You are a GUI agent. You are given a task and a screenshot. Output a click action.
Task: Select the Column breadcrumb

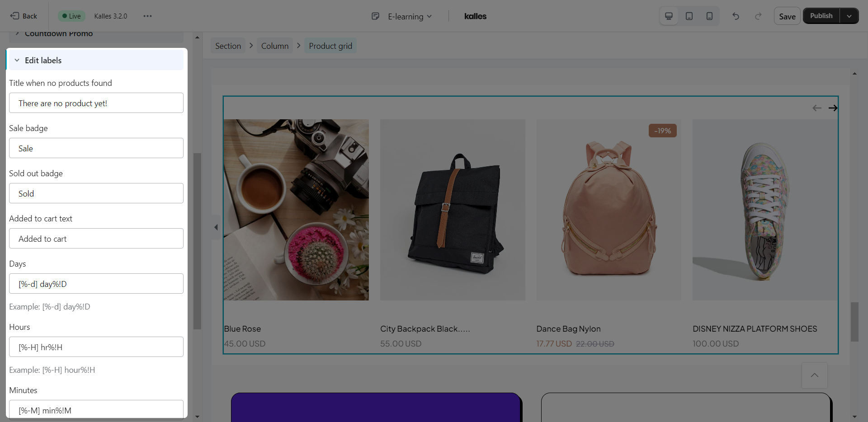pos(274,46)
